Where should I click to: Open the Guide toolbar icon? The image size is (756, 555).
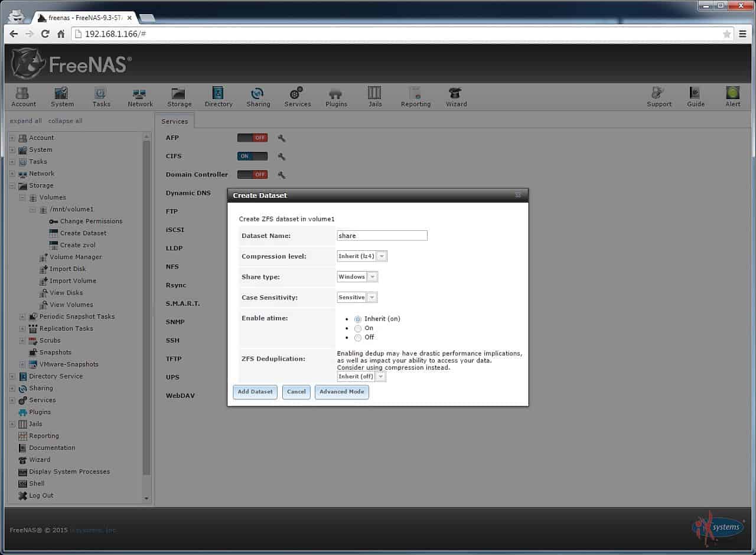click(x=696, y=97)
